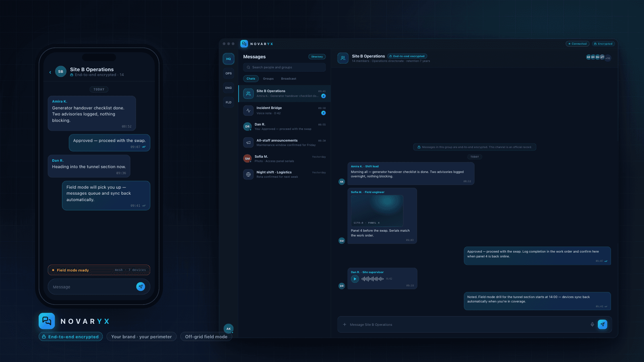Click the End-to-end encrypted badge in the chat header
Screen dimensions: 644x362
coord(407,56)
